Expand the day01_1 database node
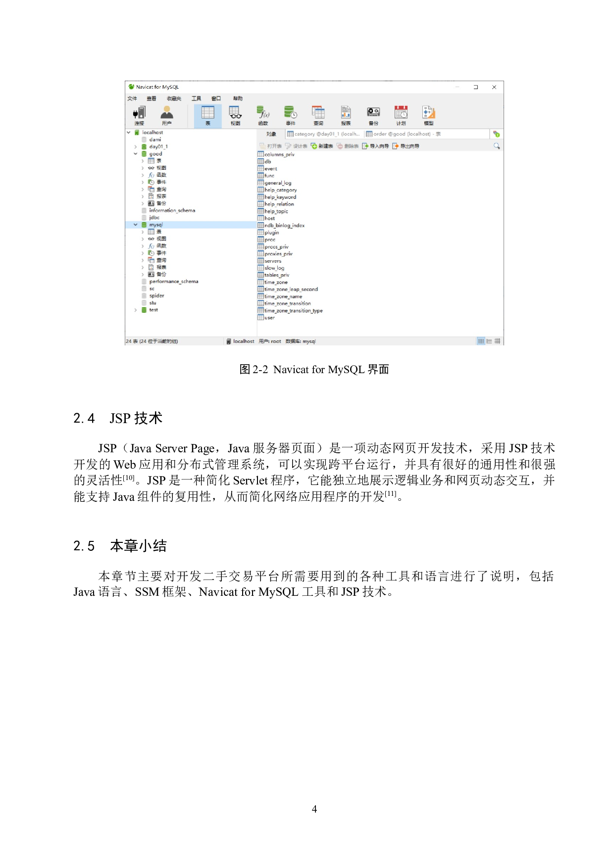This screenshot has width=614, height=868. (x=136, y=147)
